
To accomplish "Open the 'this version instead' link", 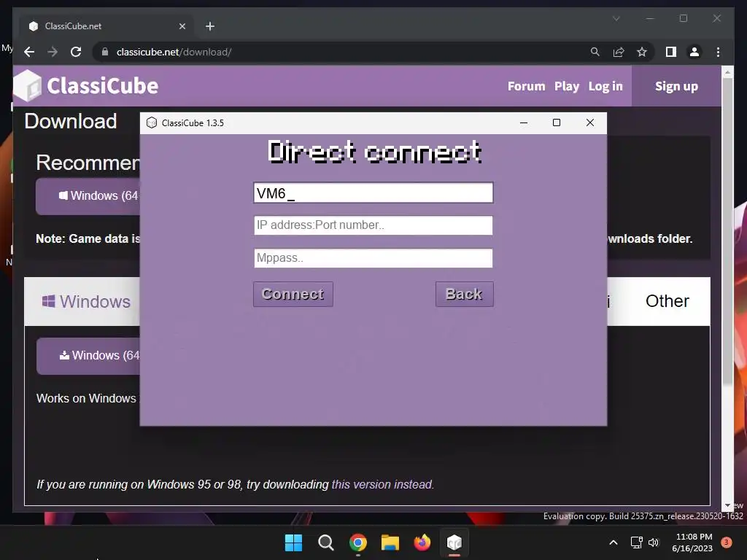I will 382,485.
